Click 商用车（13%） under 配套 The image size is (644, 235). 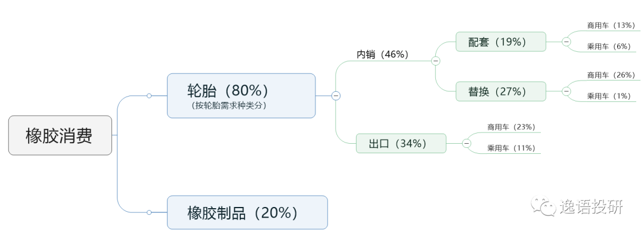coord(611,25)
